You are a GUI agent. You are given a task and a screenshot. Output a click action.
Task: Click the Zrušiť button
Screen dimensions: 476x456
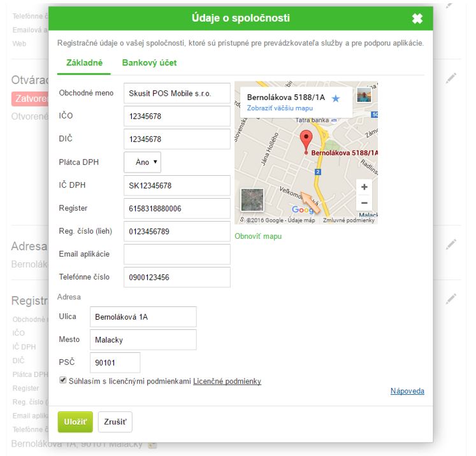(x=115, y=422)
